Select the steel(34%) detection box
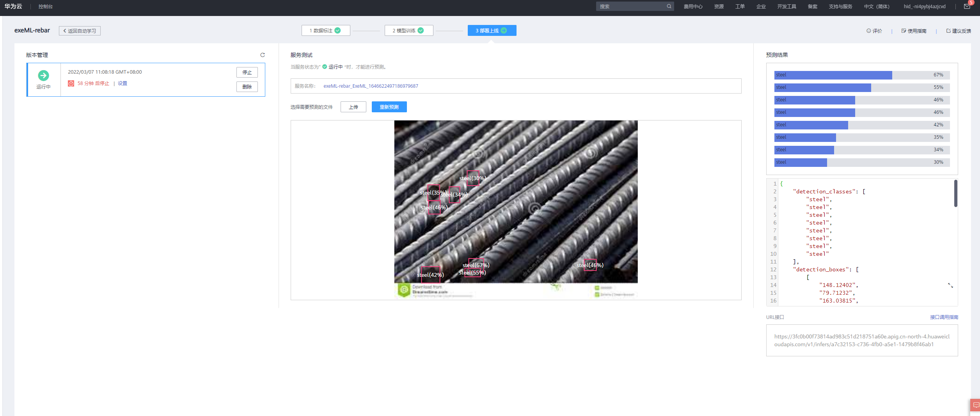 454,195
